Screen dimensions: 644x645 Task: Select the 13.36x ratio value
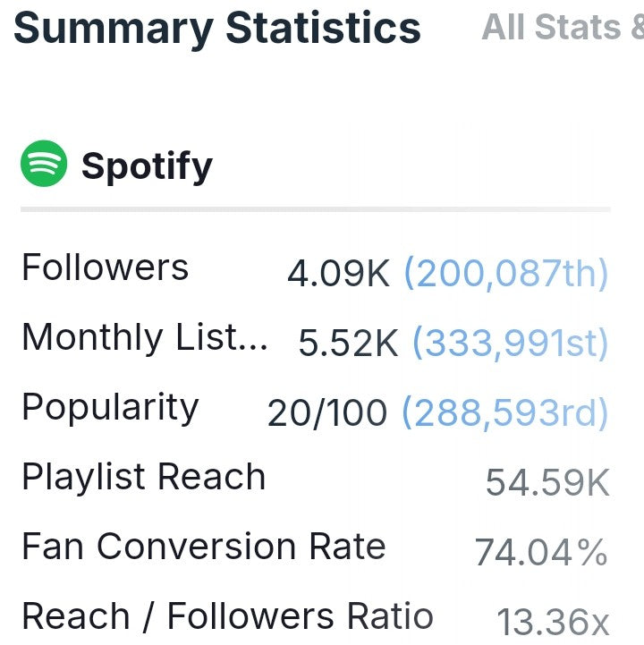pyautogui.click(x=553, y=622)
